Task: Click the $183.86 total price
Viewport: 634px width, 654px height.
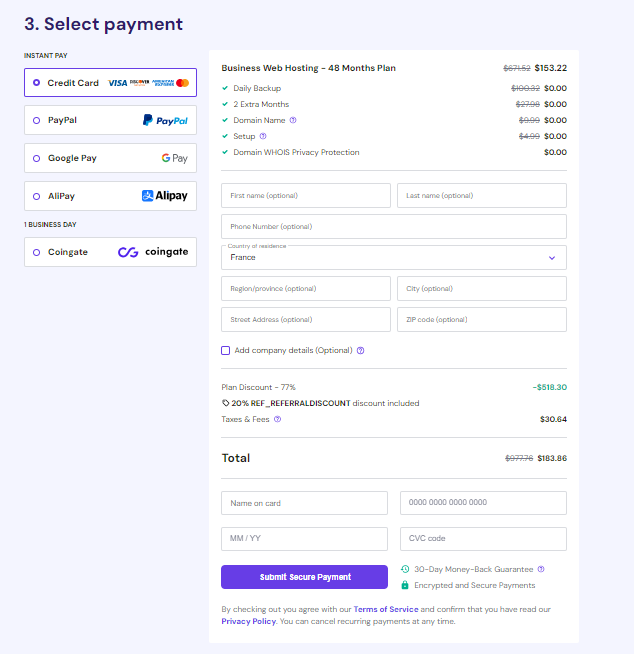Action: pyautogui.click(x=552, y=458)
